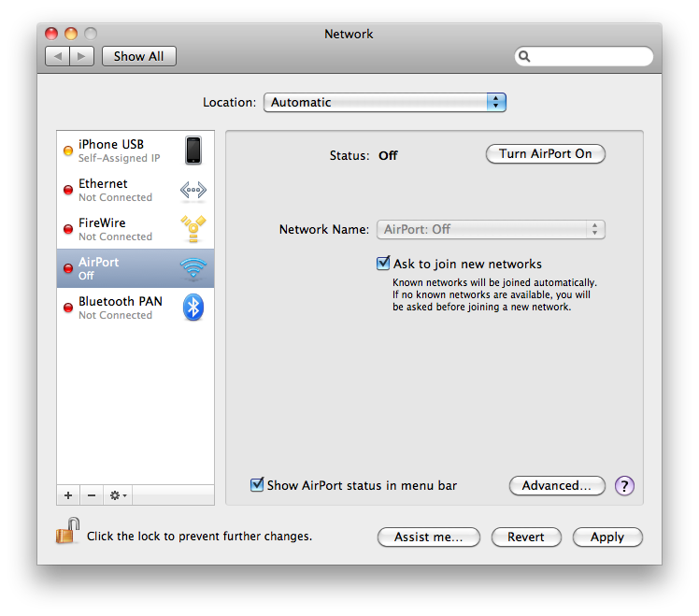
Task: Remove selected service with minus button
Action: point(92,495)
